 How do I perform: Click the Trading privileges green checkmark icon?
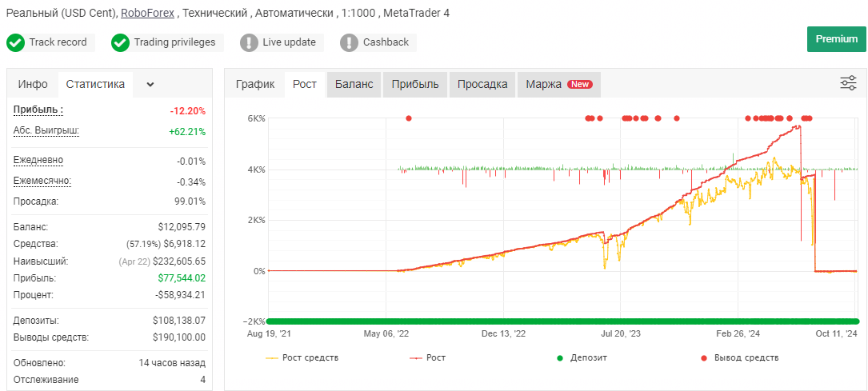coord(120,42)
